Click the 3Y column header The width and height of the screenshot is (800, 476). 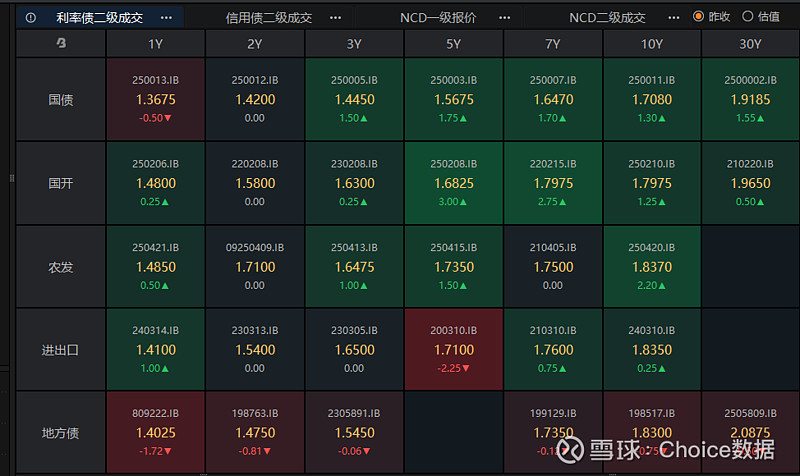click(354, 44)
